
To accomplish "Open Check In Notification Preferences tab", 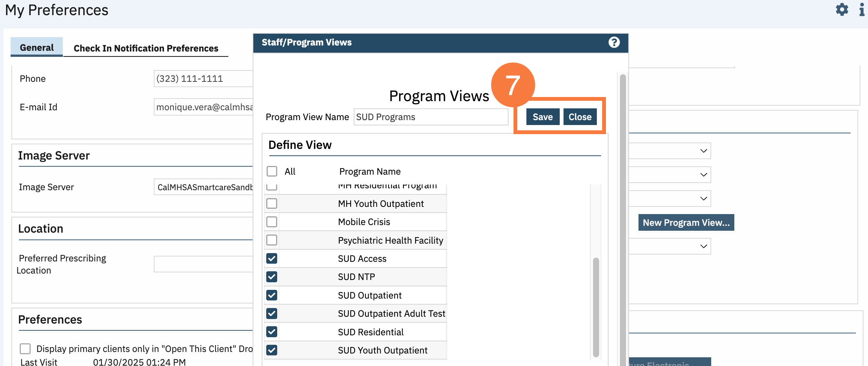I will (146, 48).
